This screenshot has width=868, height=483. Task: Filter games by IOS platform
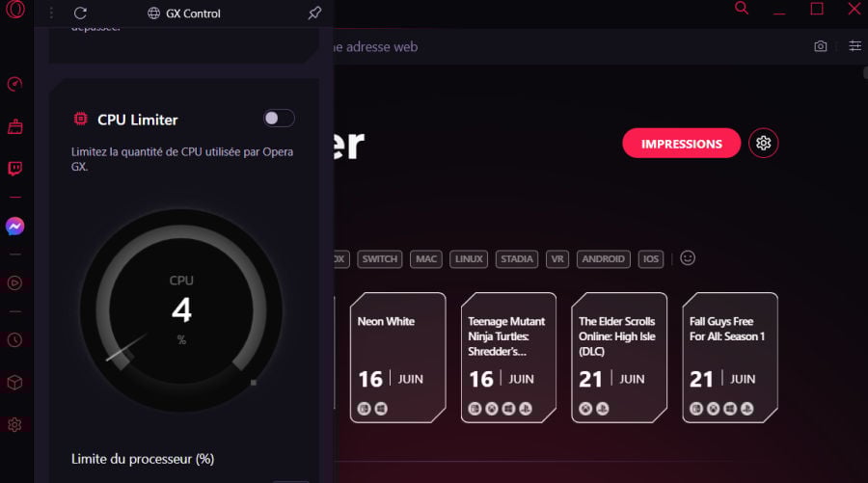pyautogui.click(x=651, y=259)
